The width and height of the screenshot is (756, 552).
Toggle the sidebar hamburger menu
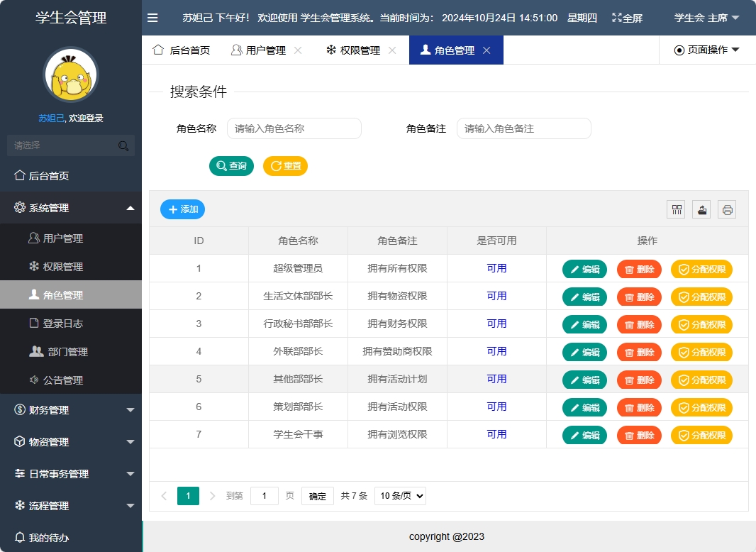coord(152,18)
